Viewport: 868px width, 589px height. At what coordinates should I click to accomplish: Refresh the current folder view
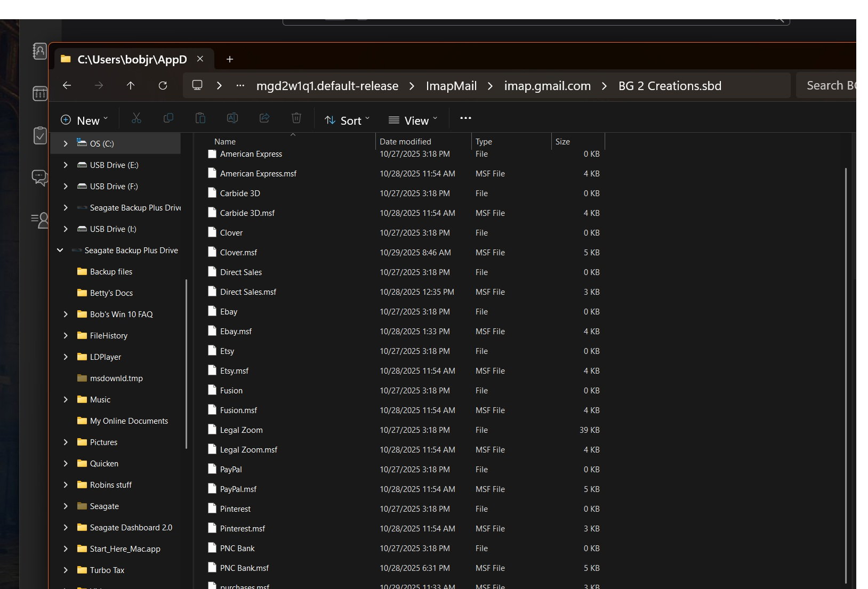163,86
